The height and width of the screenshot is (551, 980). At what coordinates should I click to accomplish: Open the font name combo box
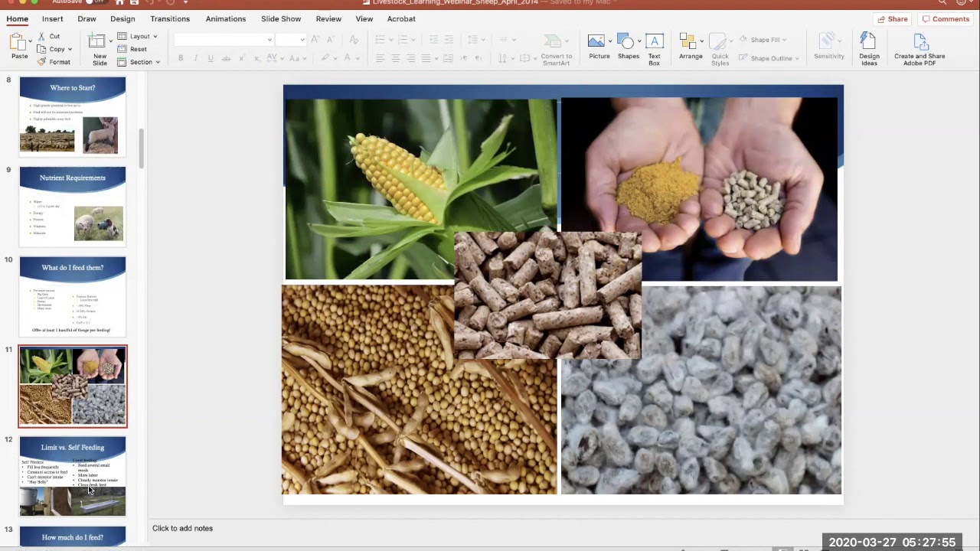[224, 40]
